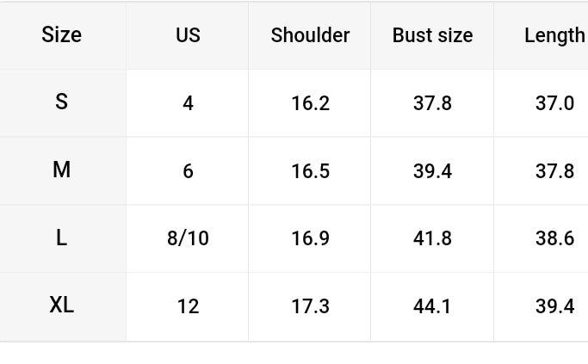Click US size 12 cell
Screen dimensions: 588x364
point(188,306)
